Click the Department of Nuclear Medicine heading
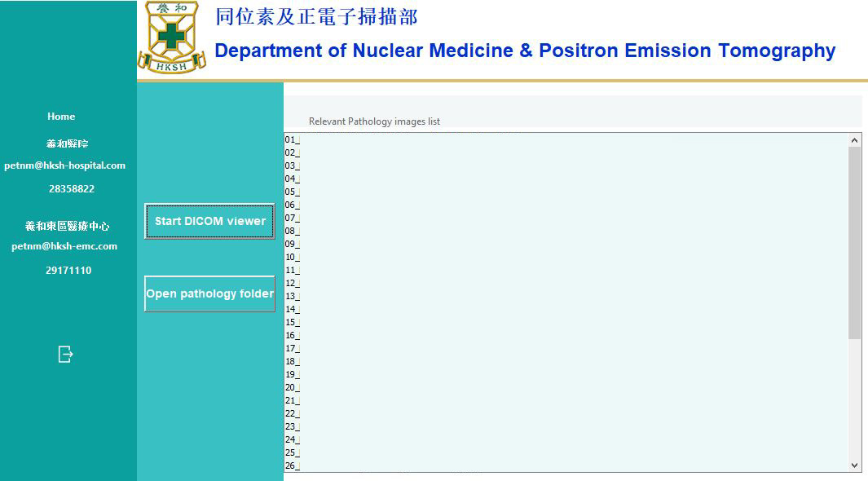Image resolution: width=868 pixels, height=481 pixels. pos(525,51)
